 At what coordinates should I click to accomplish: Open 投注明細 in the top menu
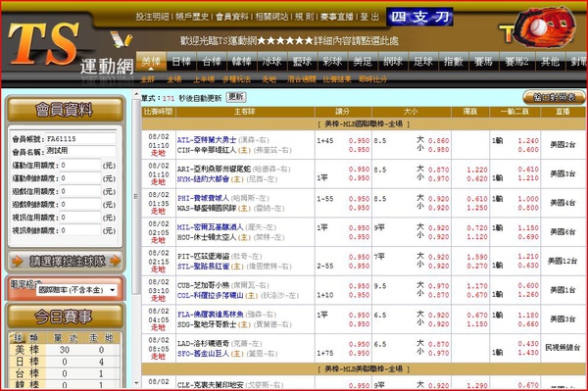(152, 17)
